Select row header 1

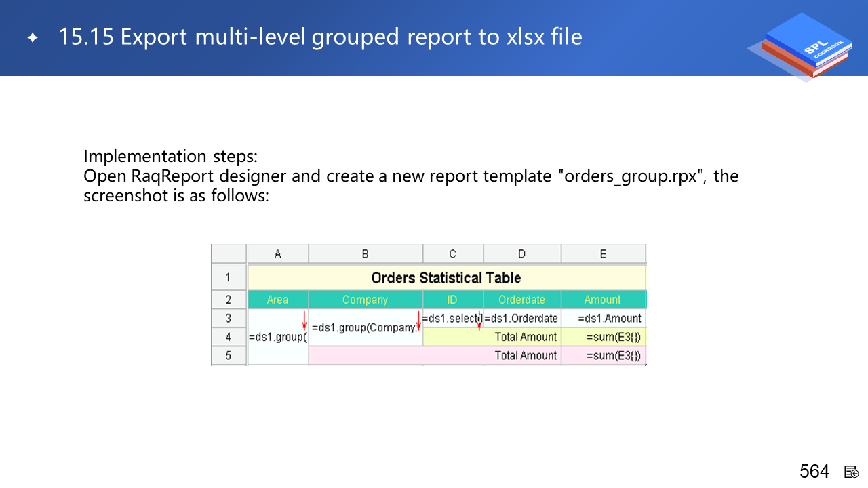[229, 277]
